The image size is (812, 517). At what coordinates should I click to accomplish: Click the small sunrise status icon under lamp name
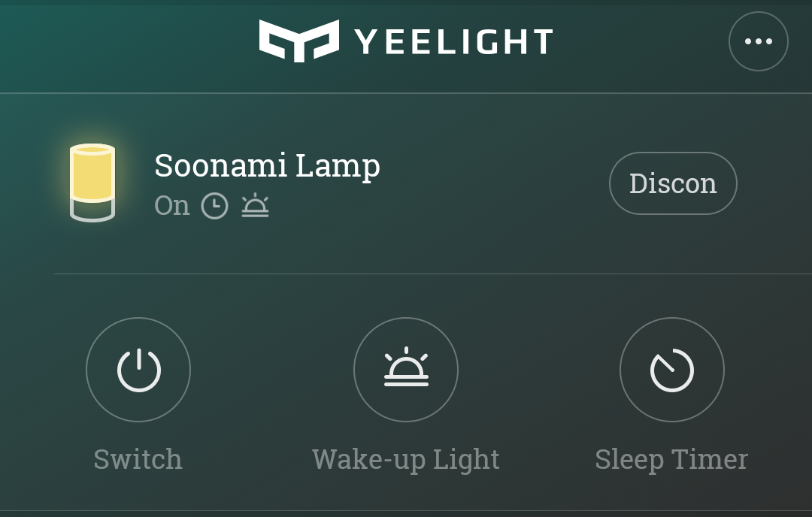click(255, 206)
